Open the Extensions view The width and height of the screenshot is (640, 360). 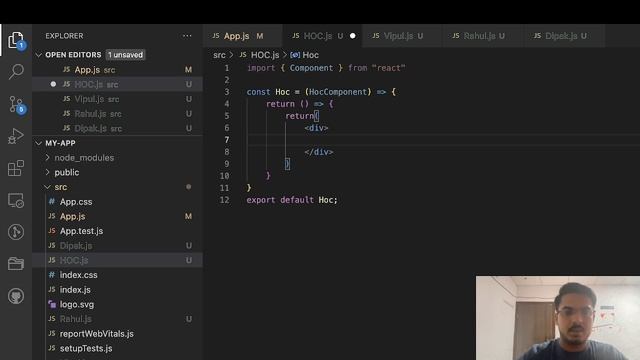point(16,168)
